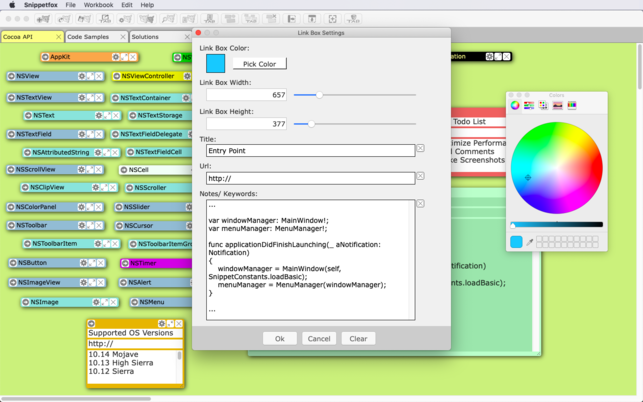The image size is (643, 402).
Task: Clear the Url field with its X button
Action: pos(420,176)
